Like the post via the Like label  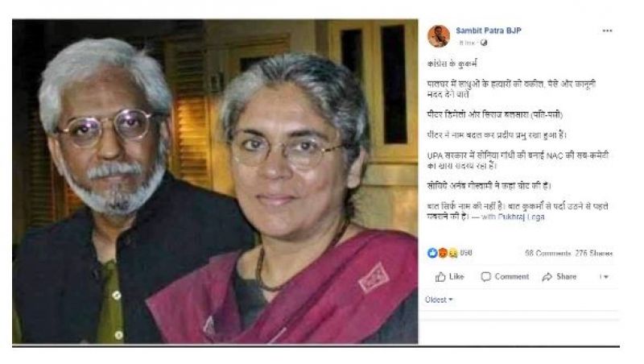click(x=456, y=276)
